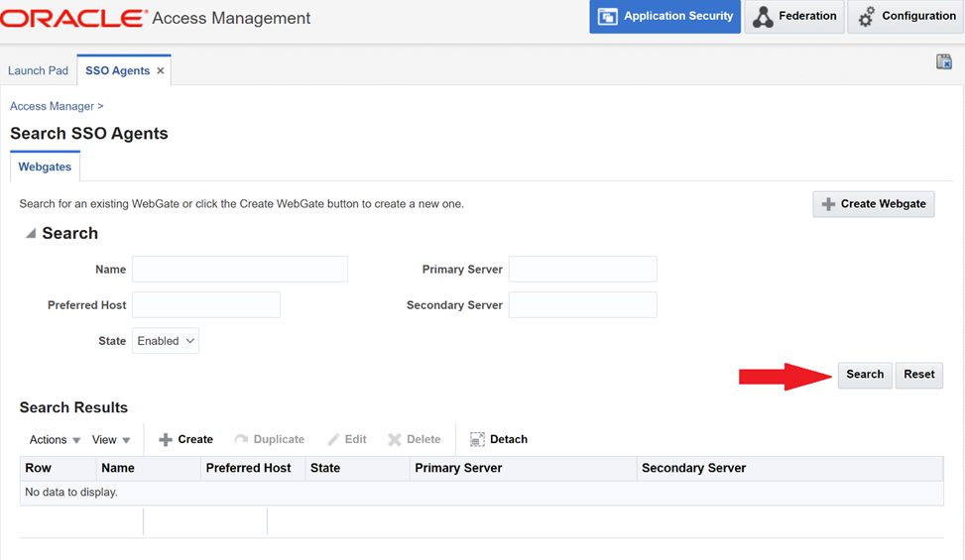Click the close-all-tabs icon at right
The width and height of the screenshot is (965, 560).
(943, 62)
